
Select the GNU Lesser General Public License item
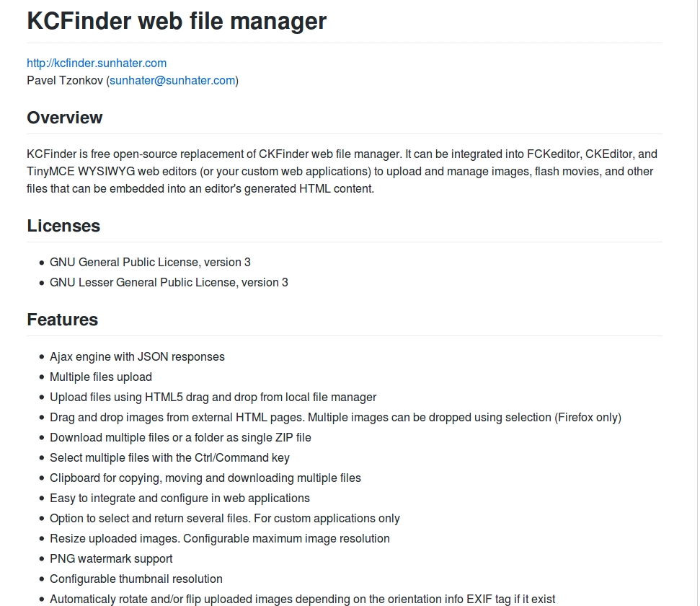coord(169,283)
